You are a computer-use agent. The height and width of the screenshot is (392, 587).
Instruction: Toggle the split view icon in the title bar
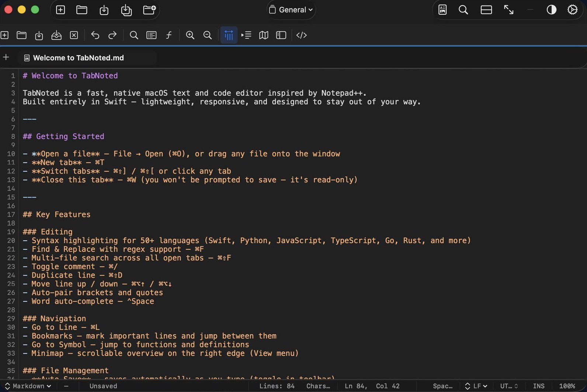486,10
